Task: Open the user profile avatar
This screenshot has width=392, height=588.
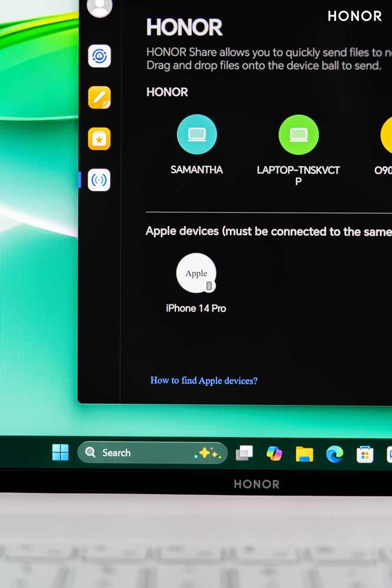Action: [99, 8]
